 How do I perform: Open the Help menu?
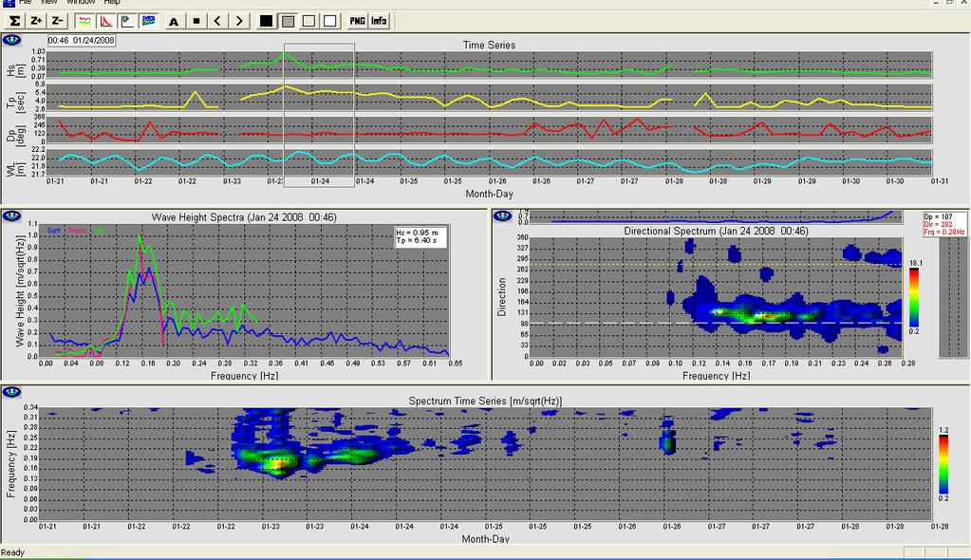112,3
